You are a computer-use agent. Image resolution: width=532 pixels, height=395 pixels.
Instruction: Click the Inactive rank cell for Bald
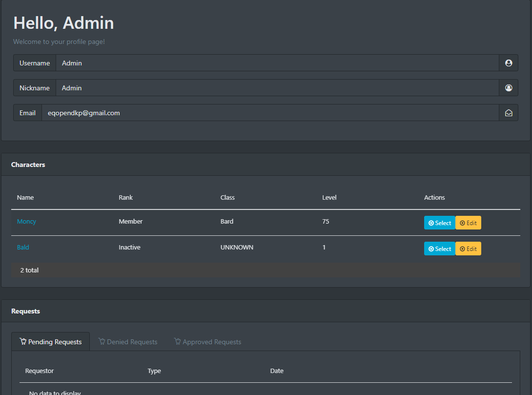click(x=130, y=248)
